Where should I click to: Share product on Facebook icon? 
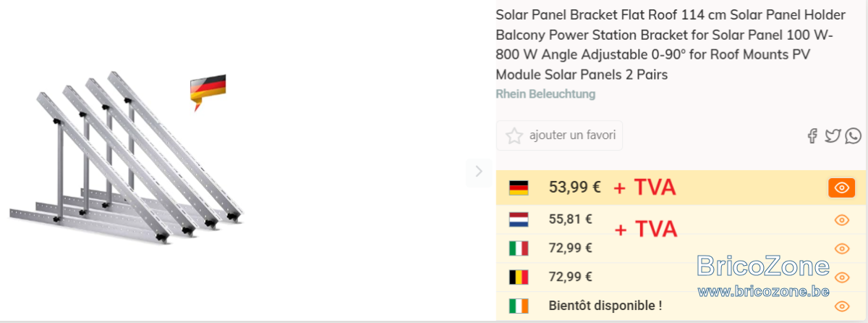[x=812, y=135]
